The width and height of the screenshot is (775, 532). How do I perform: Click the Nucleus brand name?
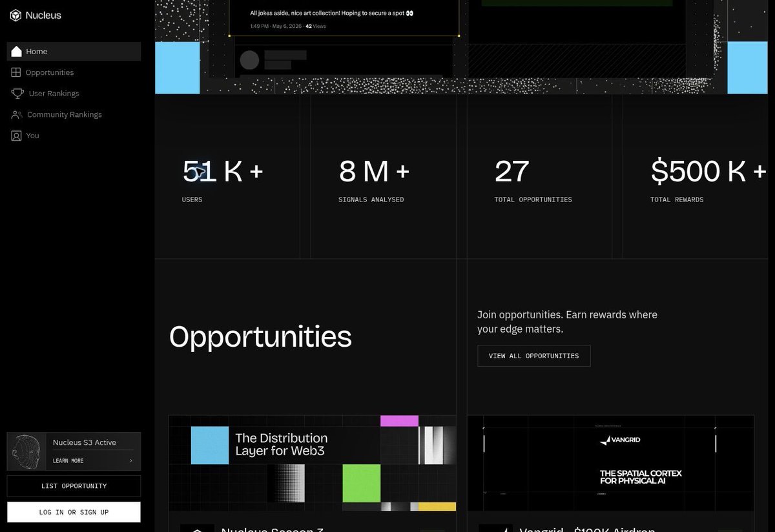coord(43,15)
